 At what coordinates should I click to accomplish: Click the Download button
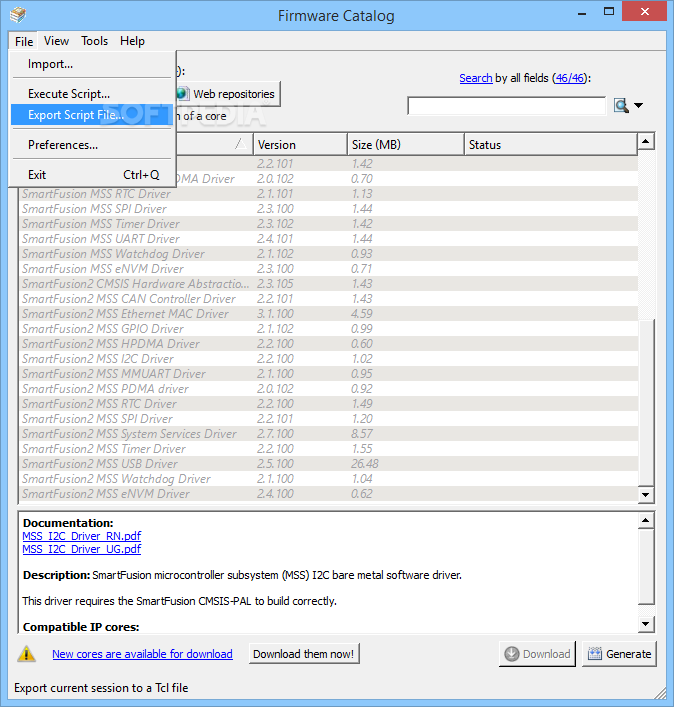point(537,654)
